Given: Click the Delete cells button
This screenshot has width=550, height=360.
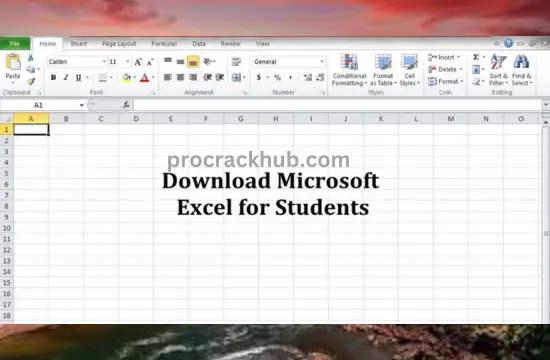Looking at the screenshot, I should point(445,69).
